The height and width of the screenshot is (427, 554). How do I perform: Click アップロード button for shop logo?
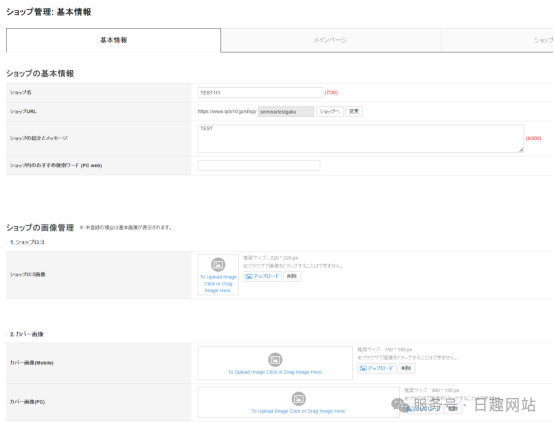[262, 276]
